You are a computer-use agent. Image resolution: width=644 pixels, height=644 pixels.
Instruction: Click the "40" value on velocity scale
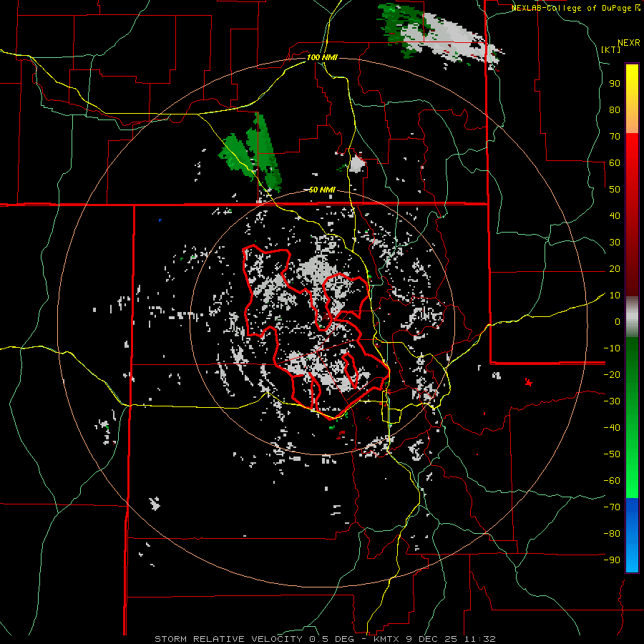point(615,215)
